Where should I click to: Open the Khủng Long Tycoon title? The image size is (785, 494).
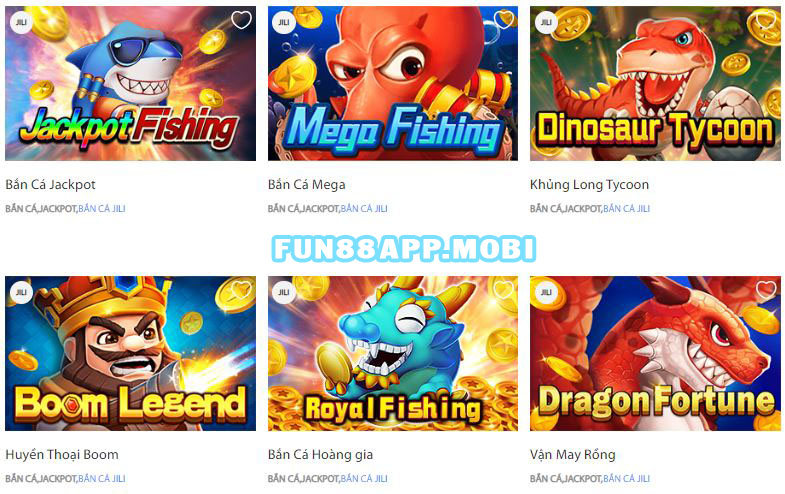coord(589,185)
